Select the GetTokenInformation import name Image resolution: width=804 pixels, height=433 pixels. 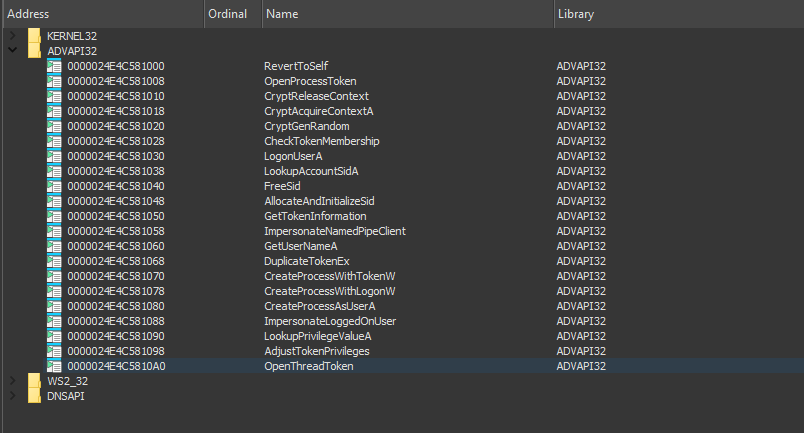click(x=315, y=216)
